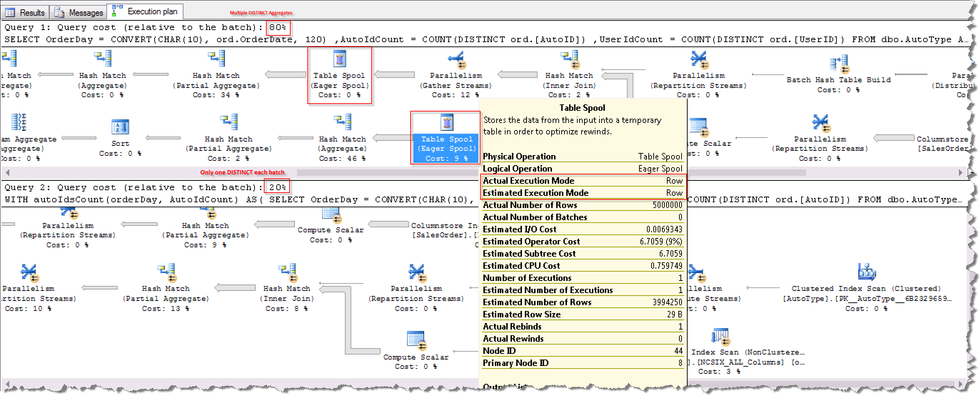
Task: Click the Query 1 SELECT OrderDay statement text
Action: [x=486, y=39]
